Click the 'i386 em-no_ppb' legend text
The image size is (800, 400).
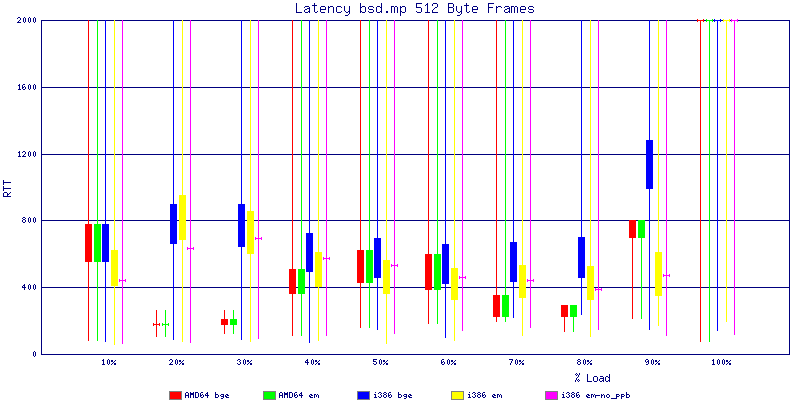tap(595, 395)
